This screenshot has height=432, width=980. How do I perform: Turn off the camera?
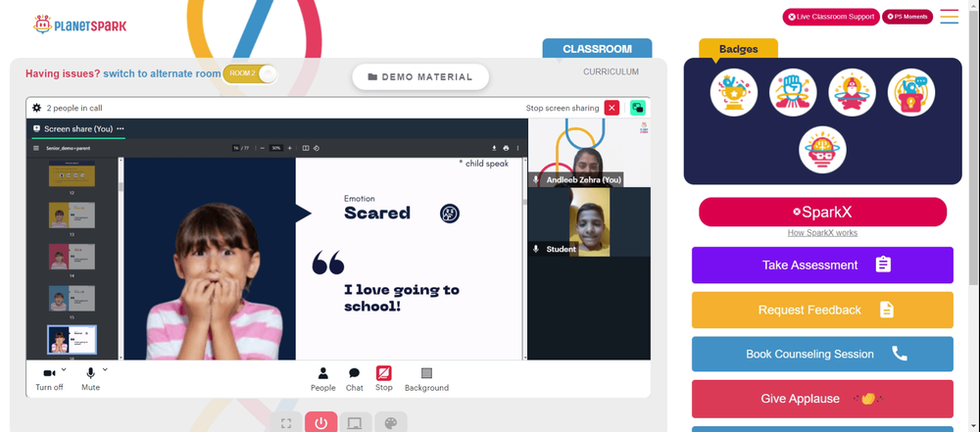pos(49,379)
